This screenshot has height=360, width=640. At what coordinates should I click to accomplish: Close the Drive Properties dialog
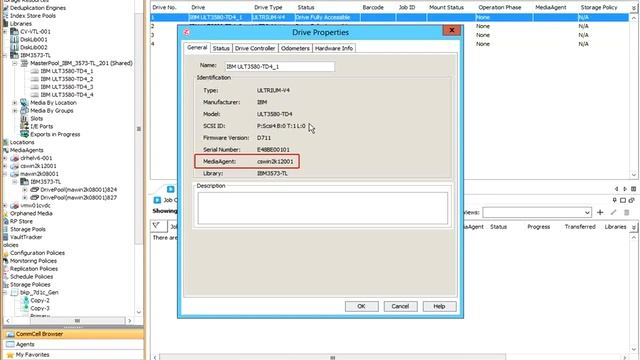pos(451,30)
